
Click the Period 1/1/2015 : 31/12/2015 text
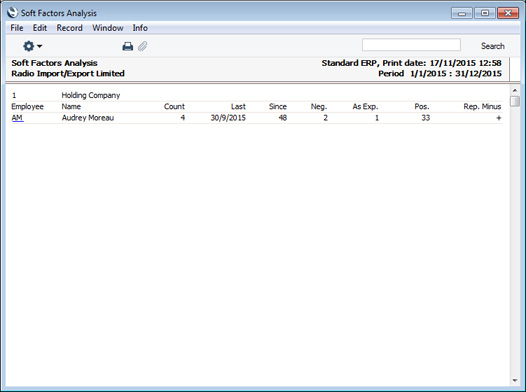tap(440, 73)
